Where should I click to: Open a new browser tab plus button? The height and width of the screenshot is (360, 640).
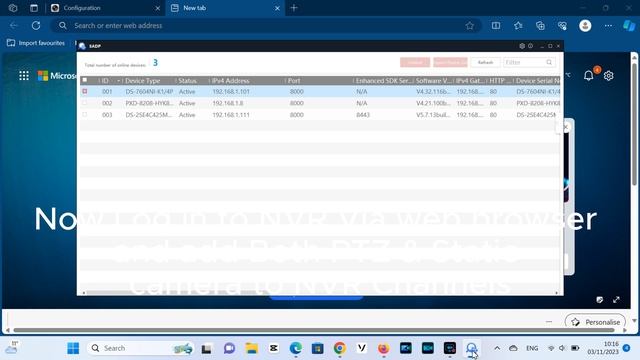(294, 8)
